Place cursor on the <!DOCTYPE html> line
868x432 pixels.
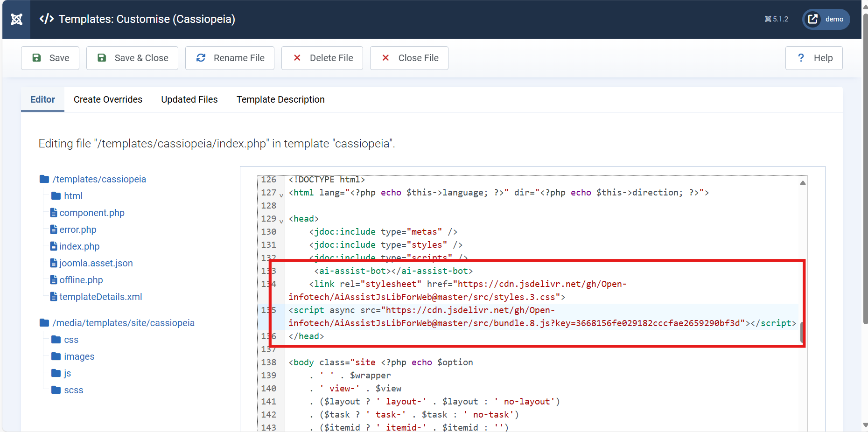pyautogui.click(x=327, y=180)
